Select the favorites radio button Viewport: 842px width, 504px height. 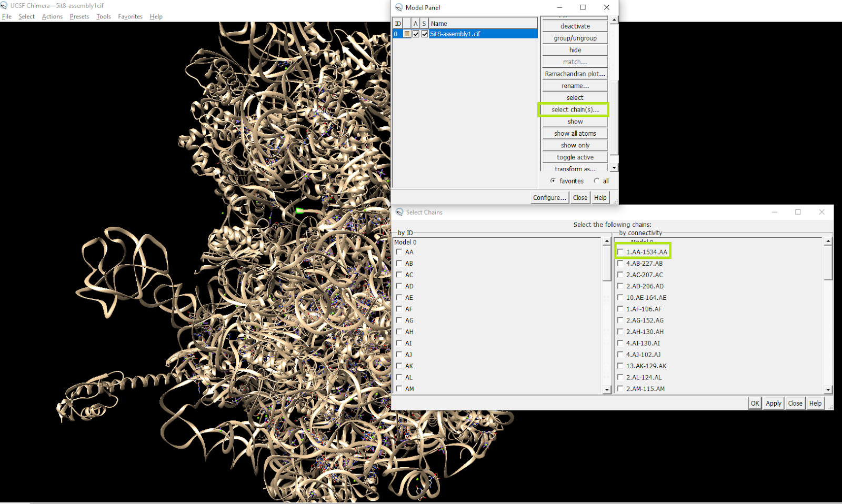(553, 181)
